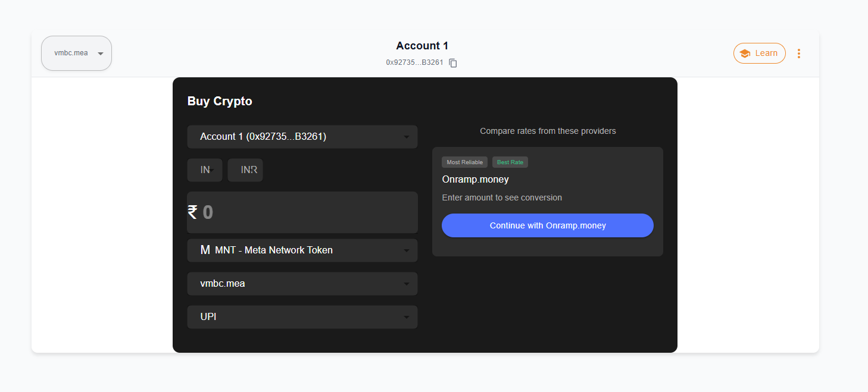Click the Best Rate badge
Image resolution: width=868 pixels, height=392 pixels.
pos(510,162)
